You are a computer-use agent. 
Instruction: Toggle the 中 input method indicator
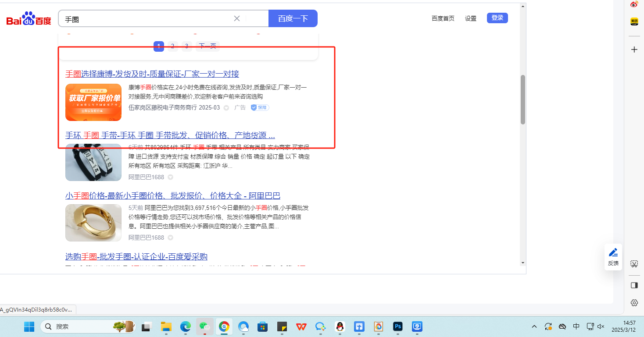576,326
